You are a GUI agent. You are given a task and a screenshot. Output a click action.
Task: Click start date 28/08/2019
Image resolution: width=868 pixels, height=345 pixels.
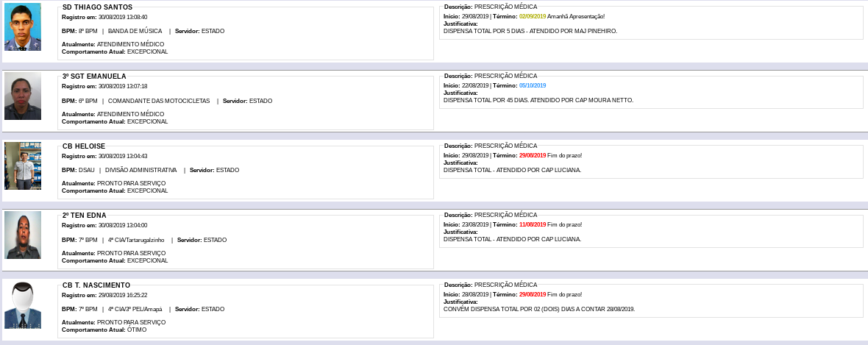pyautogui.click(x=475, y=294)
